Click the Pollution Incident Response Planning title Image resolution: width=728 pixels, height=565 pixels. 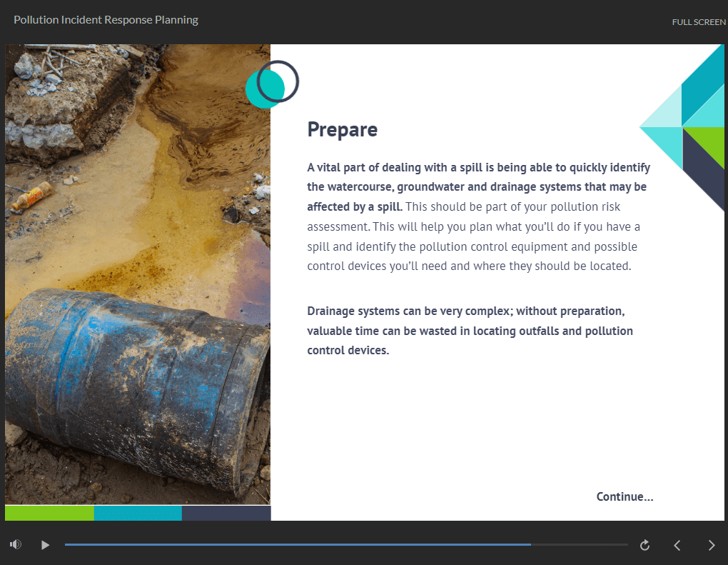coord(106,20)
